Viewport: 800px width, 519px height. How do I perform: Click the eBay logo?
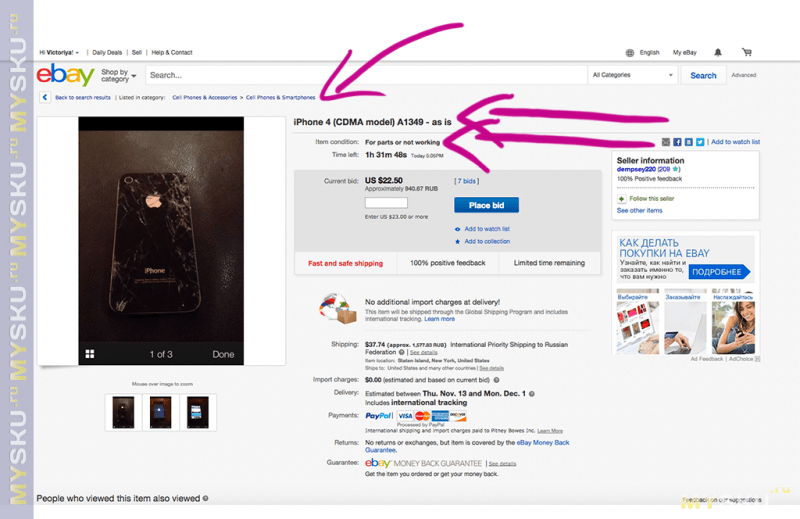coord(65,75)
